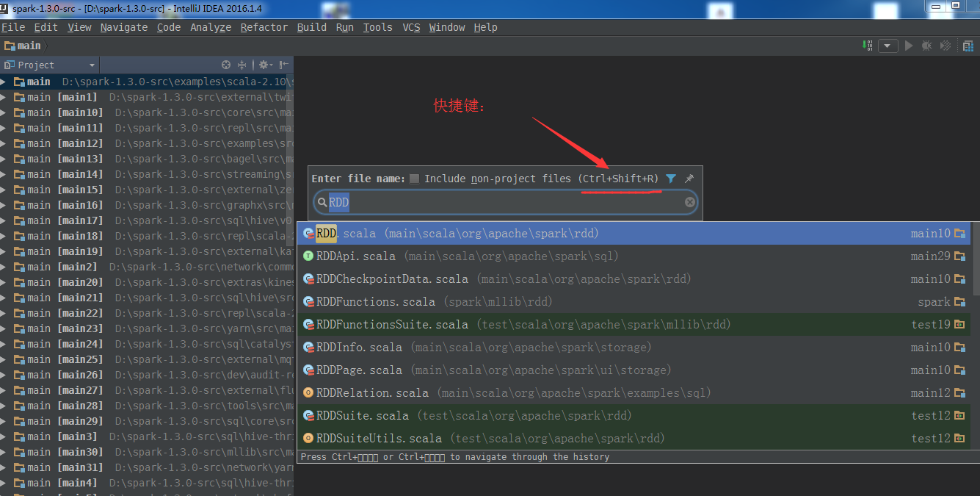Click the Debug bug icon
This screenshot has width=980, height=496.
[926, 46]
